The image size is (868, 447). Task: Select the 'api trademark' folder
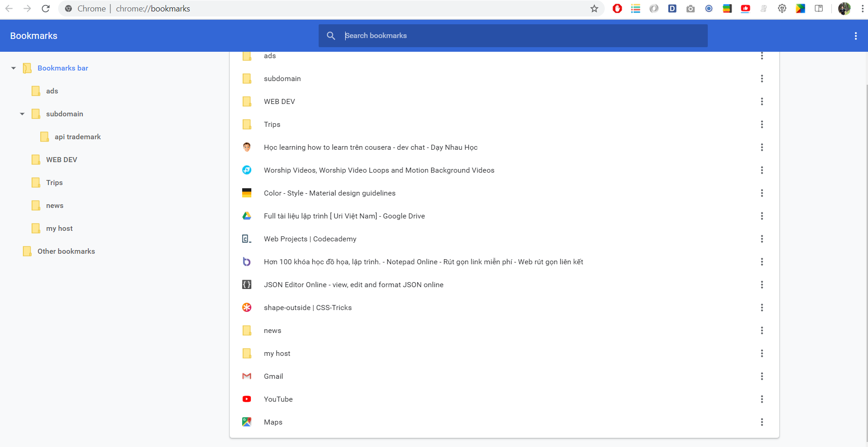78,136
